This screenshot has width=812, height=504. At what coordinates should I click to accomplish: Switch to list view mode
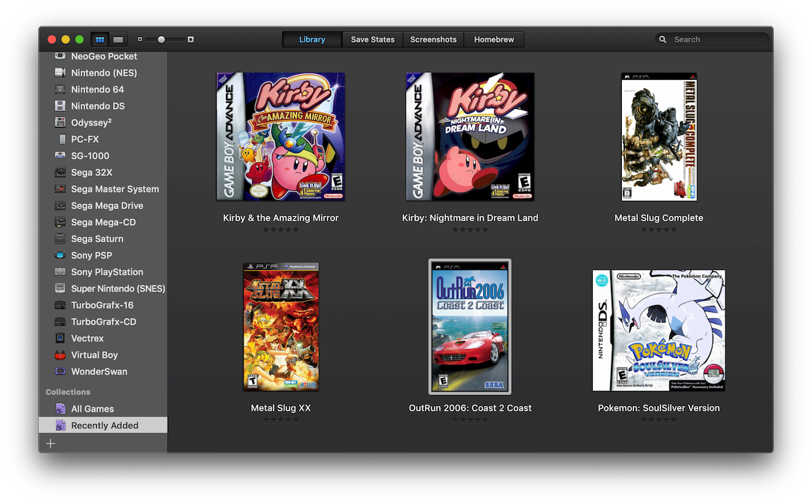118,39
